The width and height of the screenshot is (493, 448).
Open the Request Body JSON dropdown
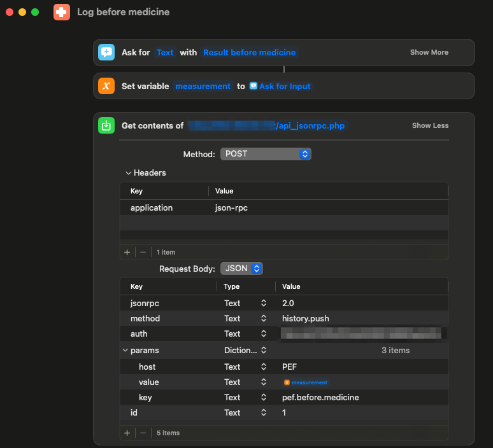coord(242,269)
